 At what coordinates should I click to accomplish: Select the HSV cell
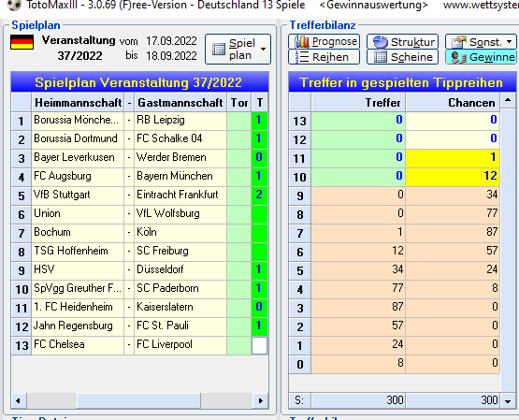[x=78, y=270]
